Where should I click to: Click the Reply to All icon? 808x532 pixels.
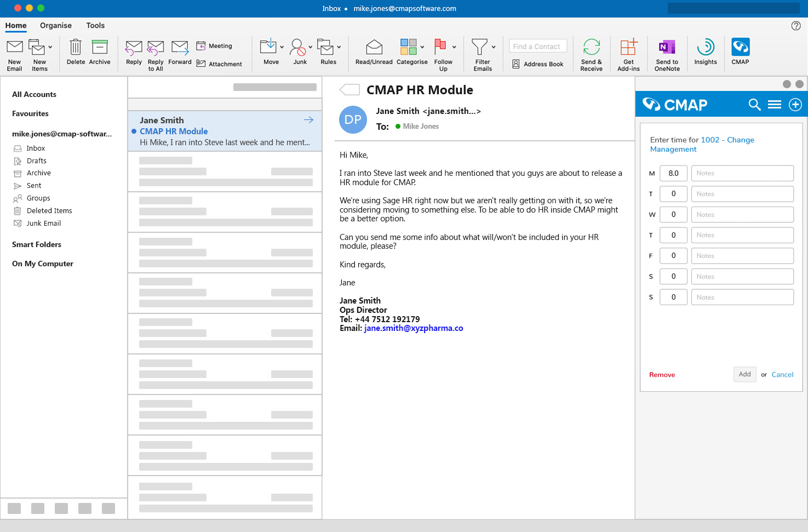point(156,48)
